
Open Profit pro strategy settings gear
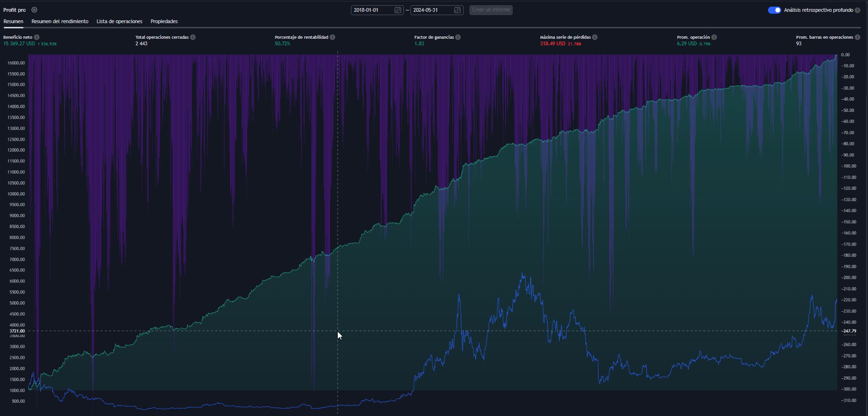[x=34, y=10]
